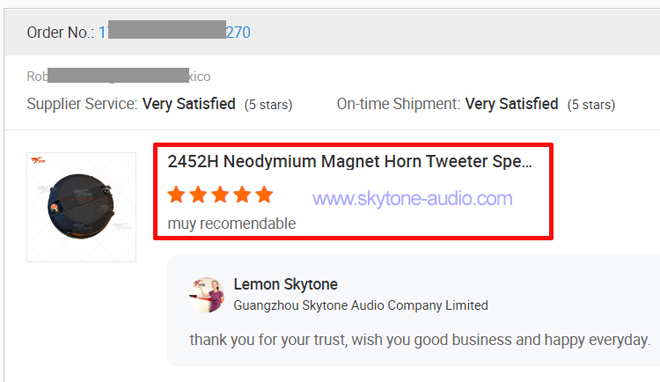Click the fifth orange rating star
Viewport: 660px width, 382px height.
click(x=264, y=195)
